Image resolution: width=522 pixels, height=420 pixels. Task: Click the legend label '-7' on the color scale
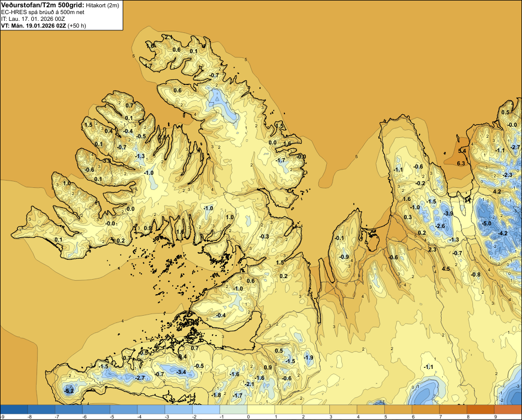click(x=57, y=417)
